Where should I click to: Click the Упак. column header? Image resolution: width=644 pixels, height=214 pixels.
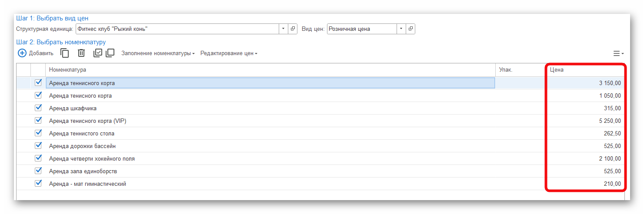(x=520, y=70)
